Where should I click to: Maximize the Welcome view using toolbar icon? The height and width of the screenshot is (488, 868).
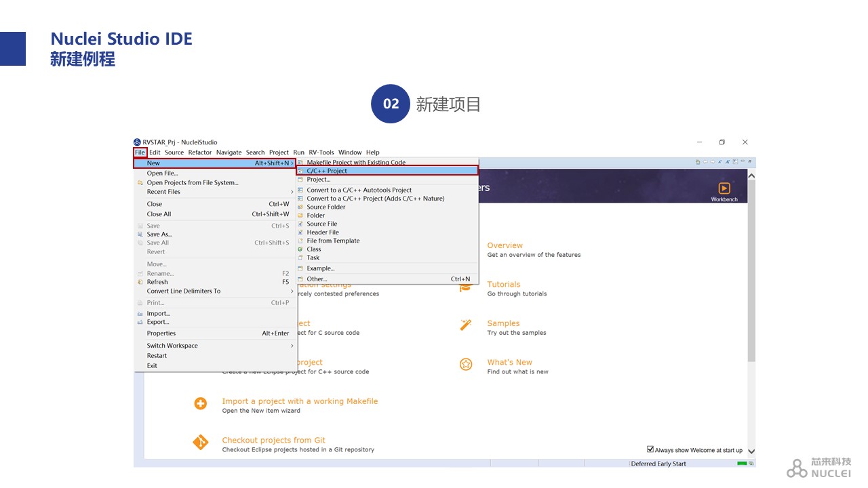coord(750,161)
